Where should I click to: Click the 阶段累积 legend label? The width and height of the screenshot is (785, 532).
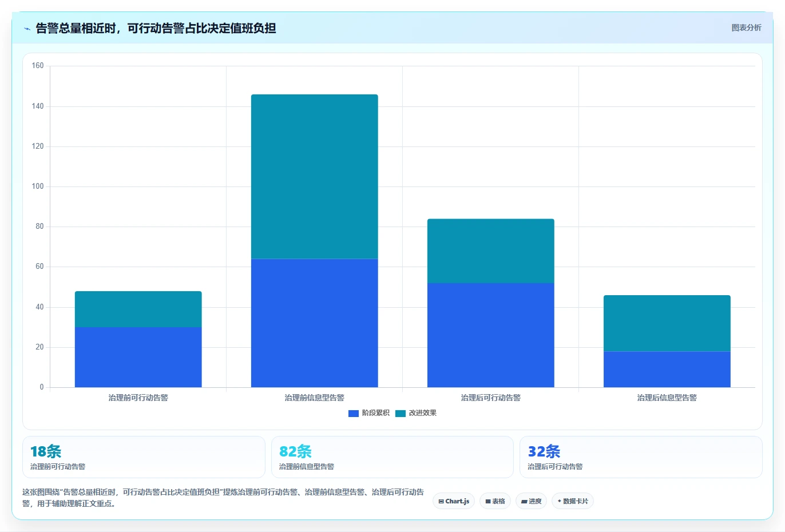[375, 413]
